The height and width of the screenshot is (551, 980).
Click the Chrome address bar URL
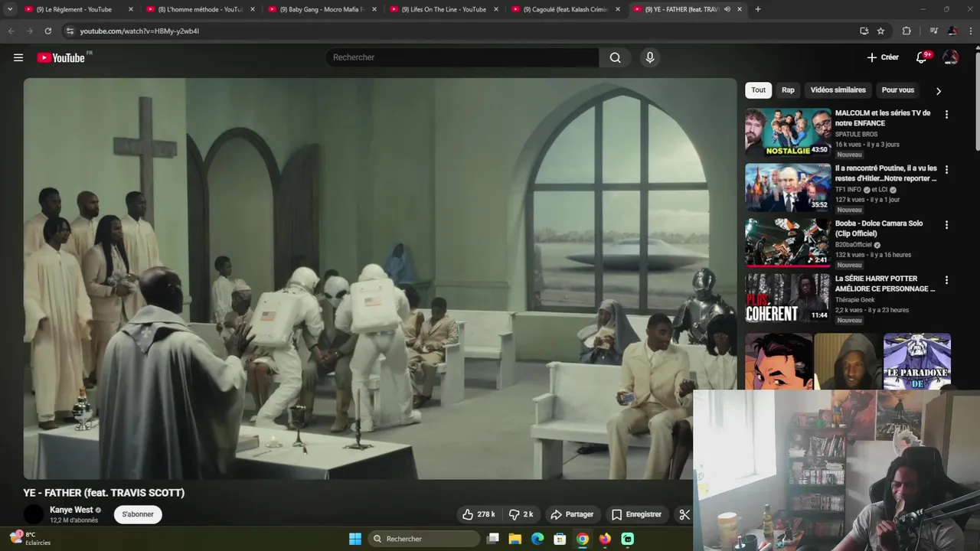(x=139, y=31)
